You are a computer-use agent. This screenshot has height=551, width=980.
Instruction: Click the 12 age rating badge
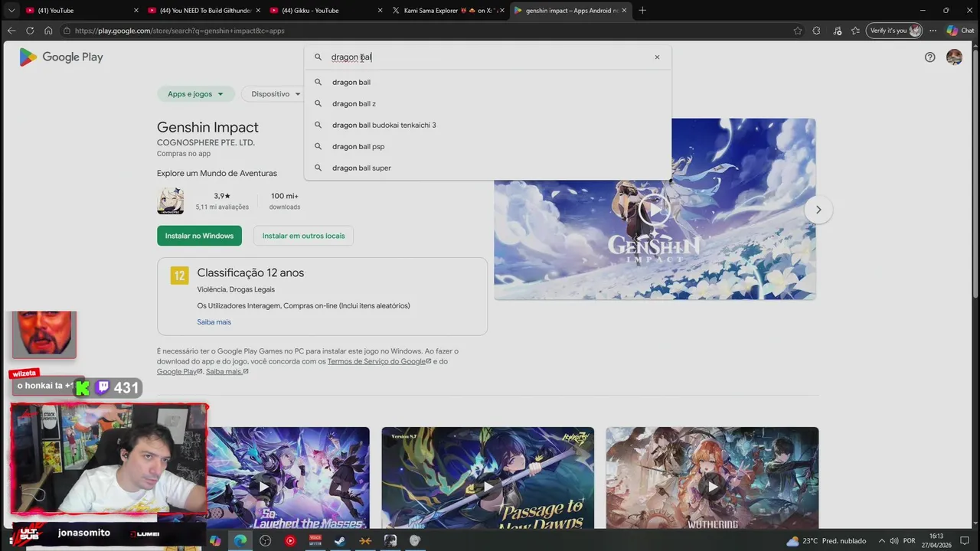click(179, 275)
